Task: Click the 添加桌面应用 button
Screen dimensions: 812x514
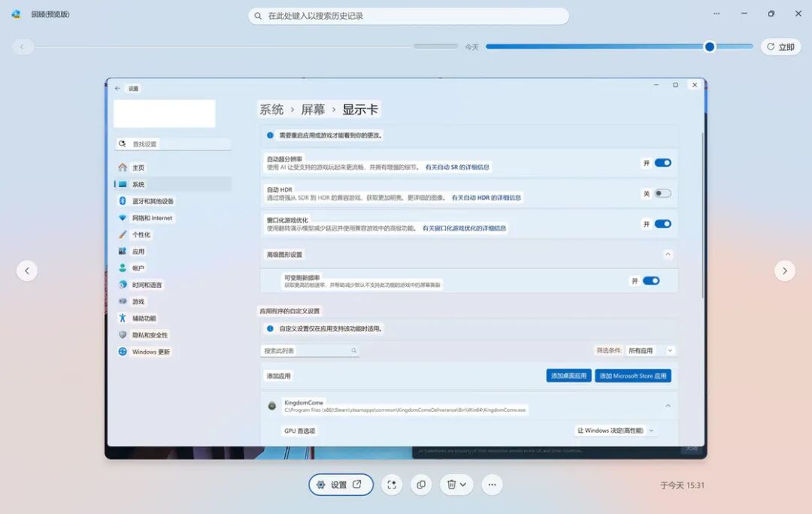Action: [568, 376]
